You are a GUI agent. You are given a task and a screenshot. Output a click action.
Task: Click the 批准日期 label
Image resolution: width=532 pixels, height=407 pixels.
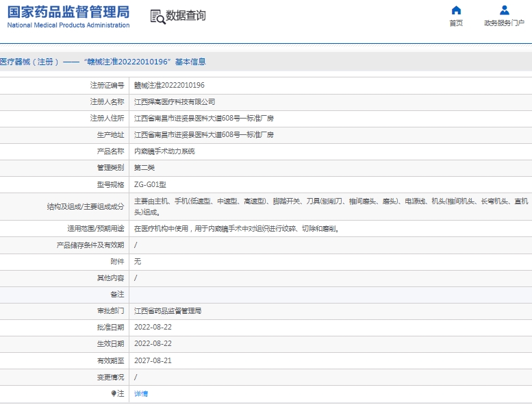(111, 328)
